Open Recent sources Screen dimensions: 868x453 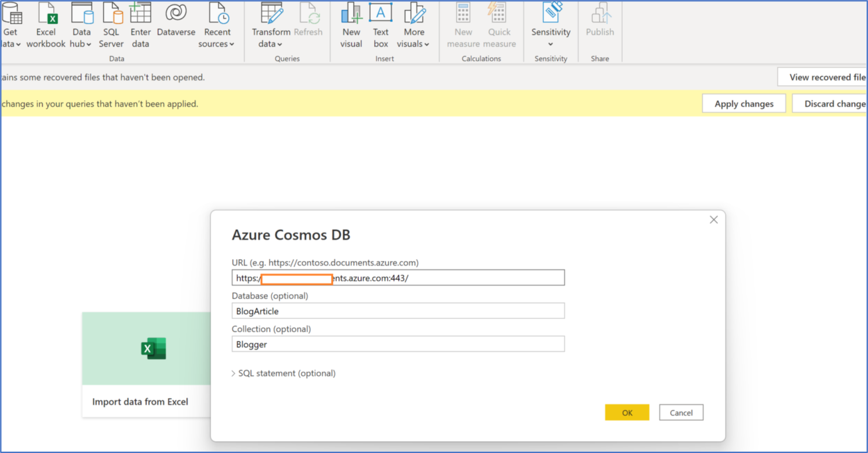click(x=217, y=25)
